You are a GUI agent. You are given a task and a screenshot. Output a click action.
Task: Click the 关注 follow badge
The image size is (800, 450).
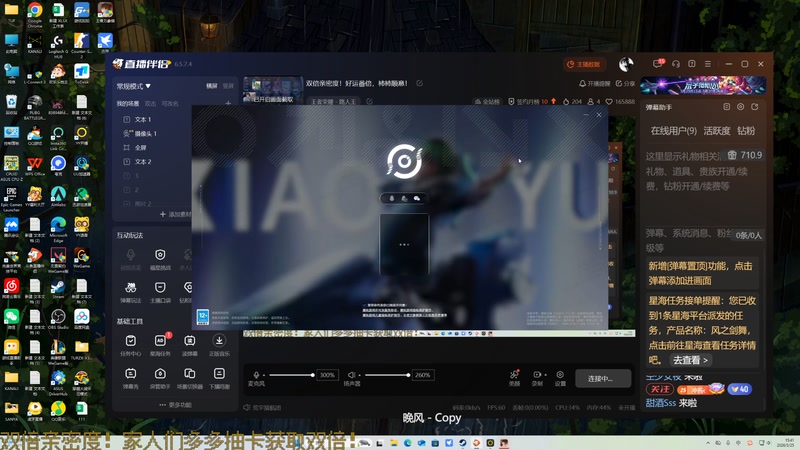tap(660, 389)
